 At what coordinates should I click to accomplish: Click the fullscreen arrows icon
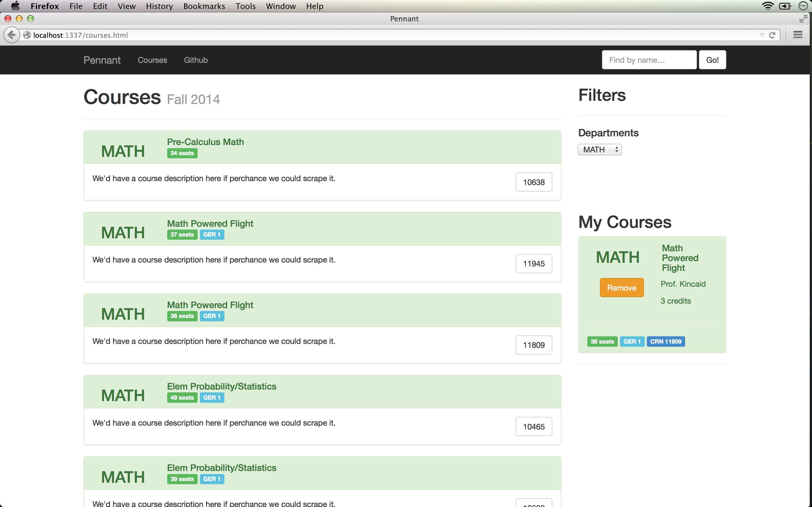[803, 19]
